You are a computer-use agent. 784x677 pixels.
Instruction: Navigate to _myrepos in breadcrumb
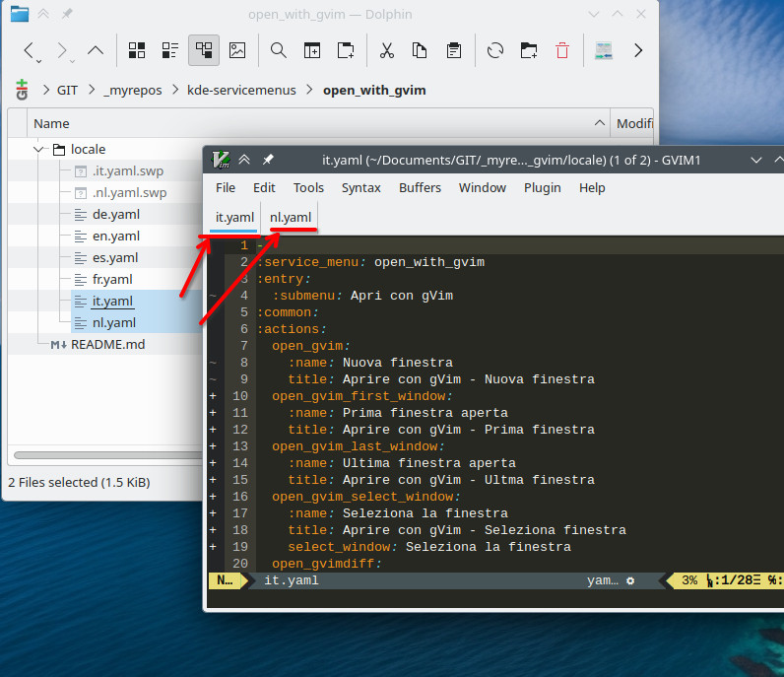pos(133,91)
